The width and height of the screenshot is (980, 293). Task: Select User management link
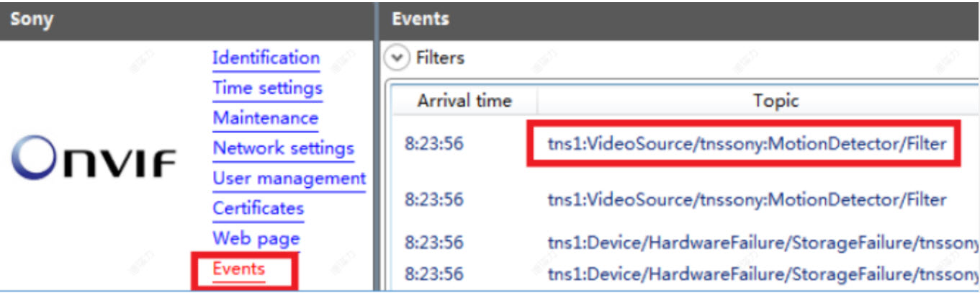(289, 179)
